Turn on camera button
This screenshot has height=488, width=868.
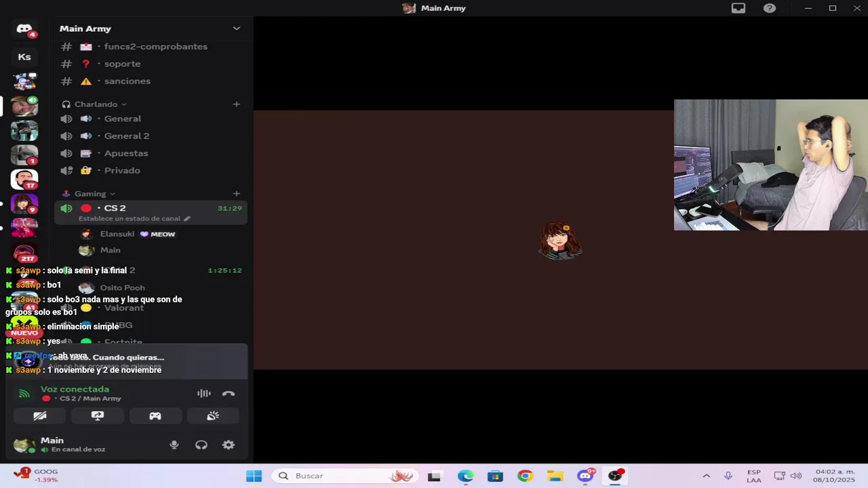pos(40,416)
